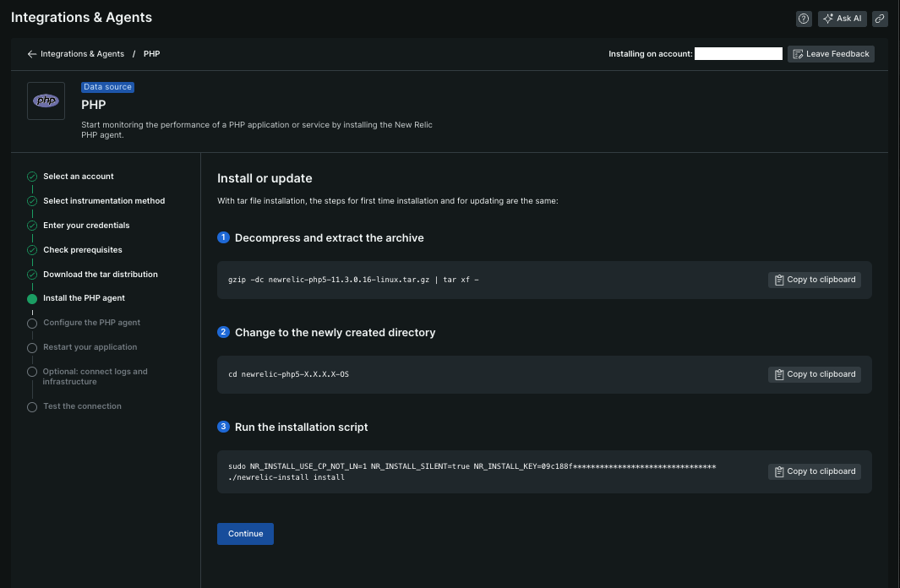Screen dimensions: 900x588
Task: Copy the cd newrelic-php5 command to clipboard
Action: [814, 374]
